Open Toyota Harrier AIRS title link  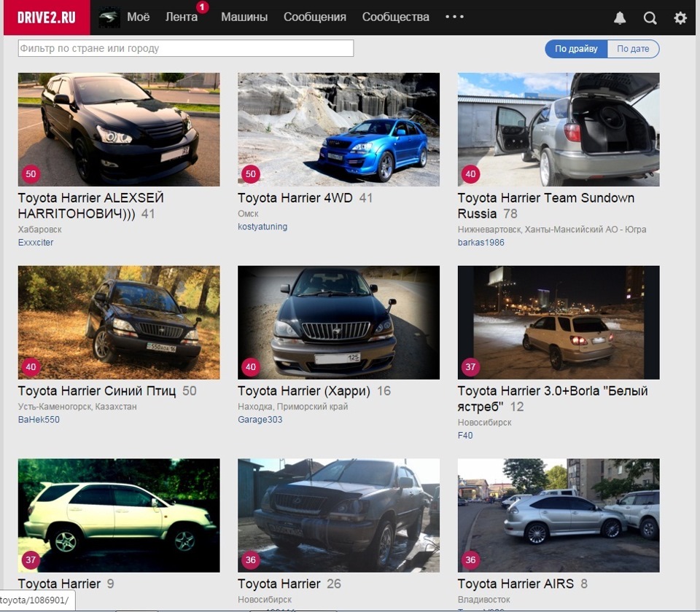tap(516, 584)
